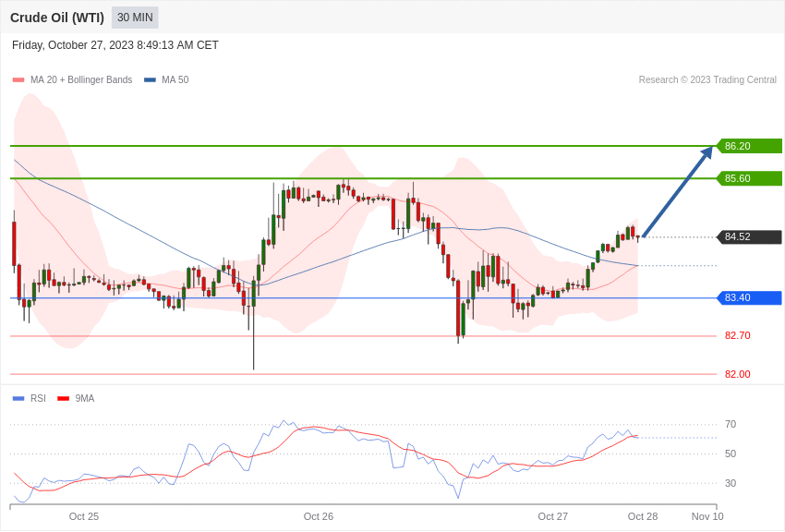Click the Oct 28 date axis label

point(643,516)
